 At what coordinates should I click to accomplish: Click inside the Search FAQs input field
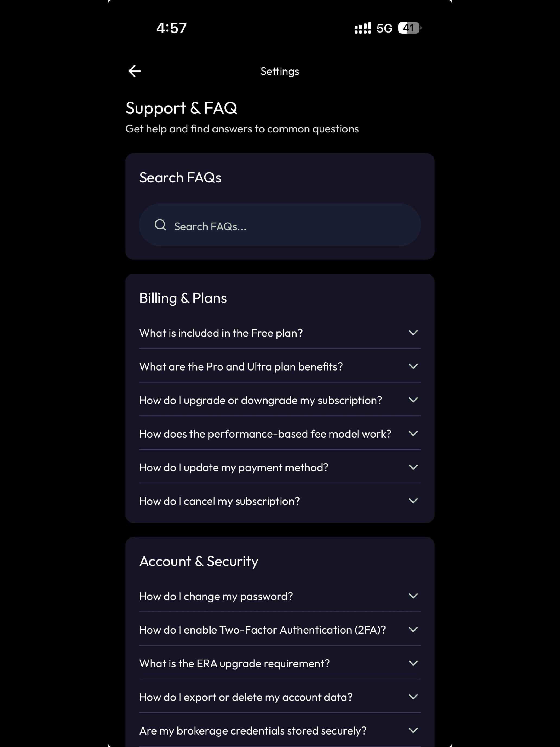point(280,224)
